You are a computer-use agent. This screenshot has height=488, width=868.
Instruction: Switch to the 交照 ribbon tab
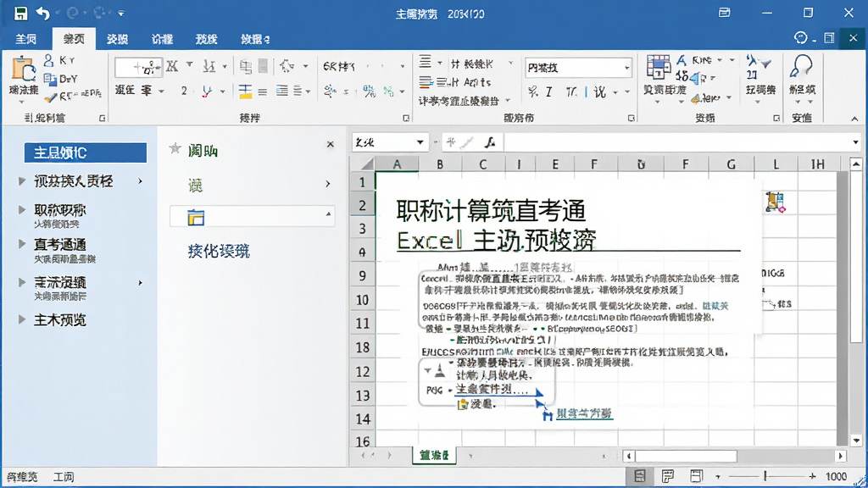117,39
